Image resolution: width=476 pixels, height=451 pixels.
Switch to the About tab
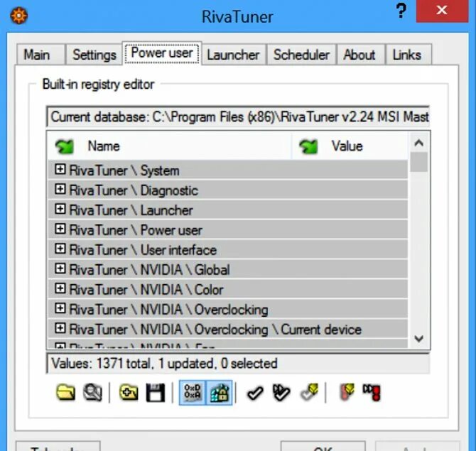[x=360, y=55]
